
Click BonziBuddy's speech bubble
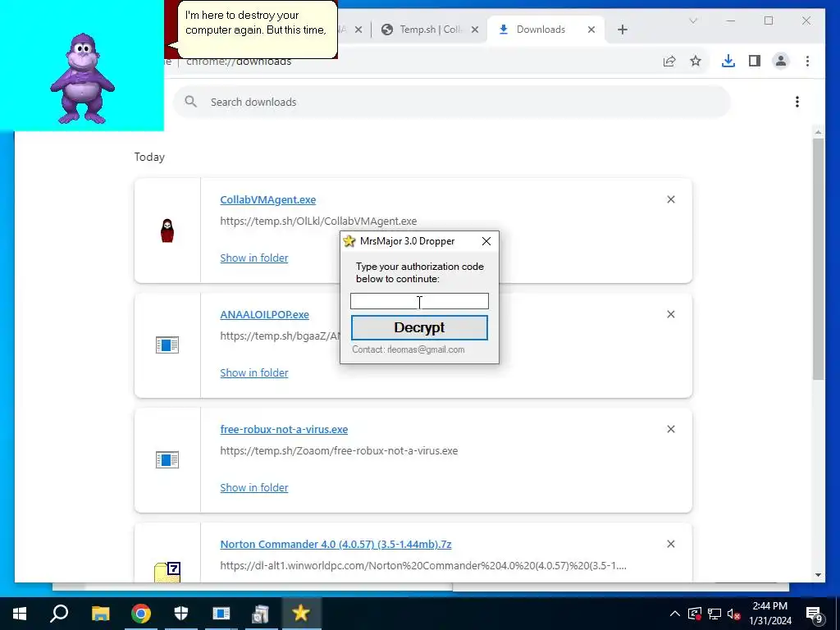click(257, 30)
